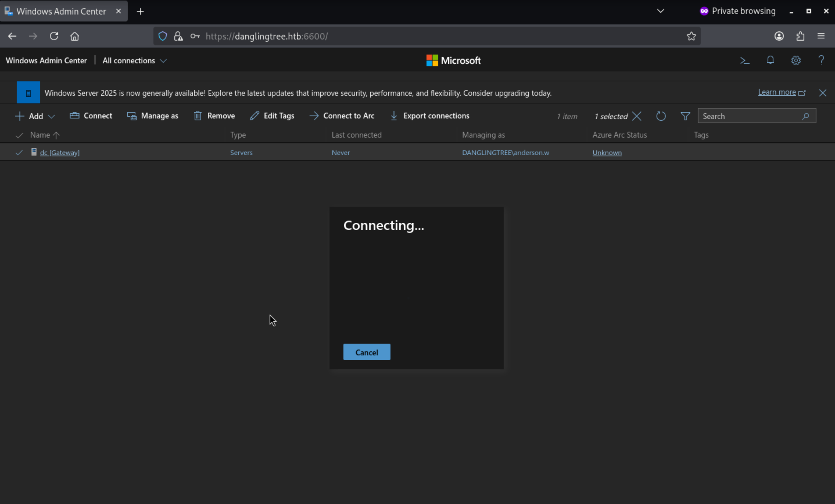Open the tracking protection shield icon
The image size is (835, 504).
coord(163,36)
